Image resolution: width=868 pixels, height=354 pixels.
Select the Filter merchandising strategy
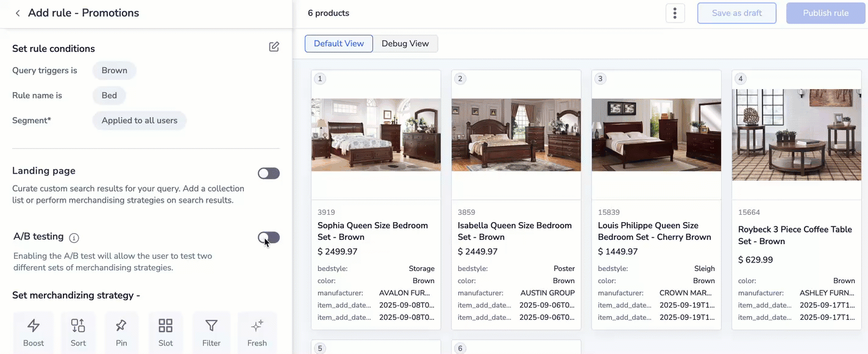click(x=212, y=331)
